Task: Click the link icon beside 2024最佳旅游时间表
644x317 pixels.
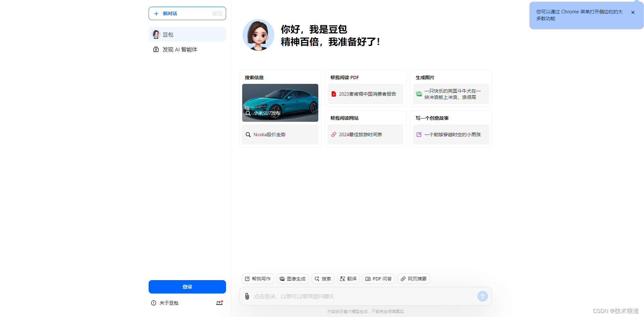Action: pos(334,135)
